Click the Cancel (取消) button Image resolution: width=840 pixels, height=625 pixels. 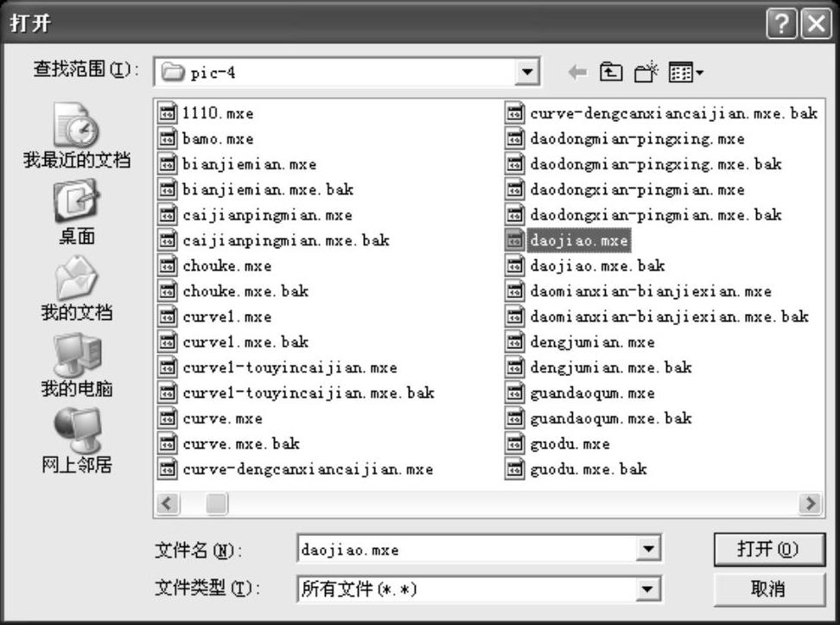767,589
